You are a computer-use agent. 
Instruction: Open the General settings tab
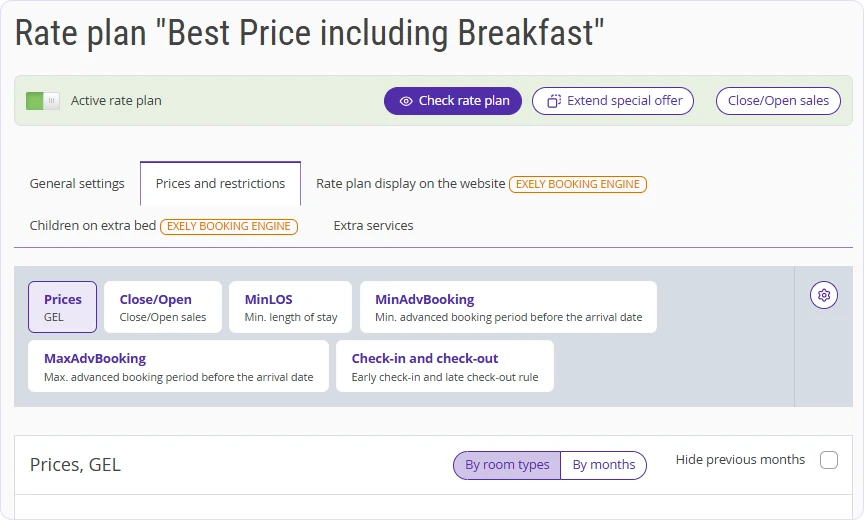[77, 183]
